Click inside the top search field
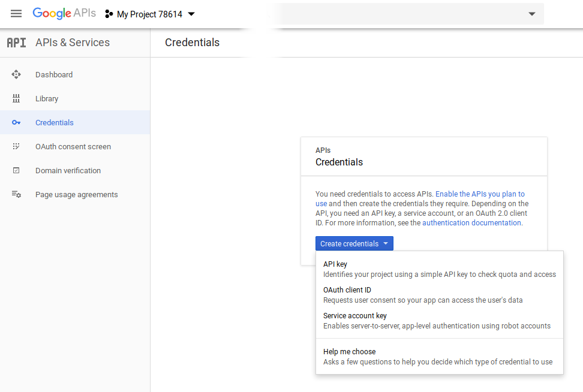This screenshot has height=392, width=583. pos(396,14)
